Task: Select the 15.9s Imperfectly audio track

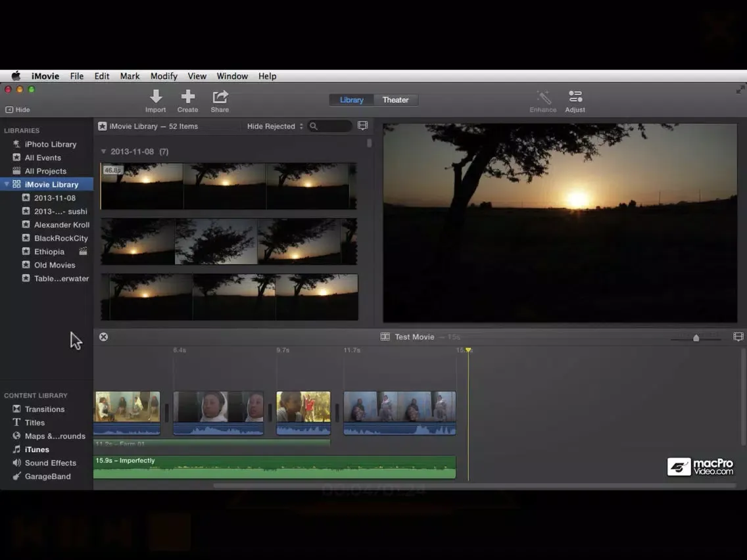Action: pyautogui.click(x=275, y=467)
